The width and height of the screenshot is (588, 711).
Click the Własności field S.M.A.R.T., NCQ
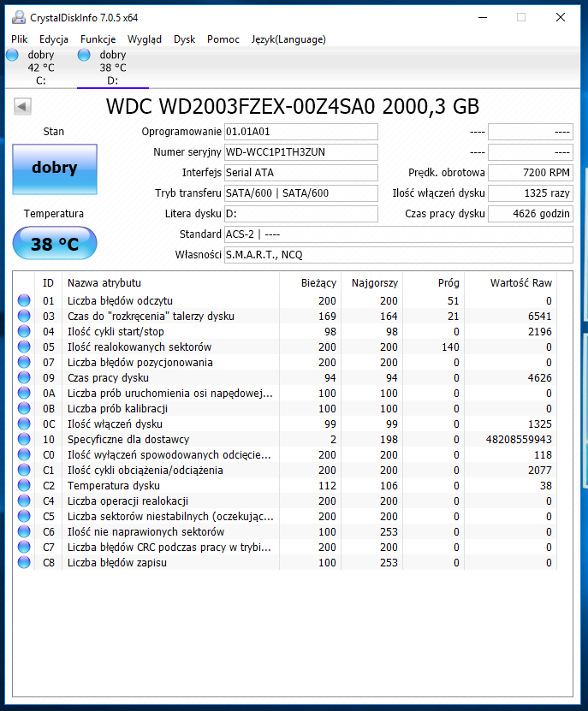[398, 255]
